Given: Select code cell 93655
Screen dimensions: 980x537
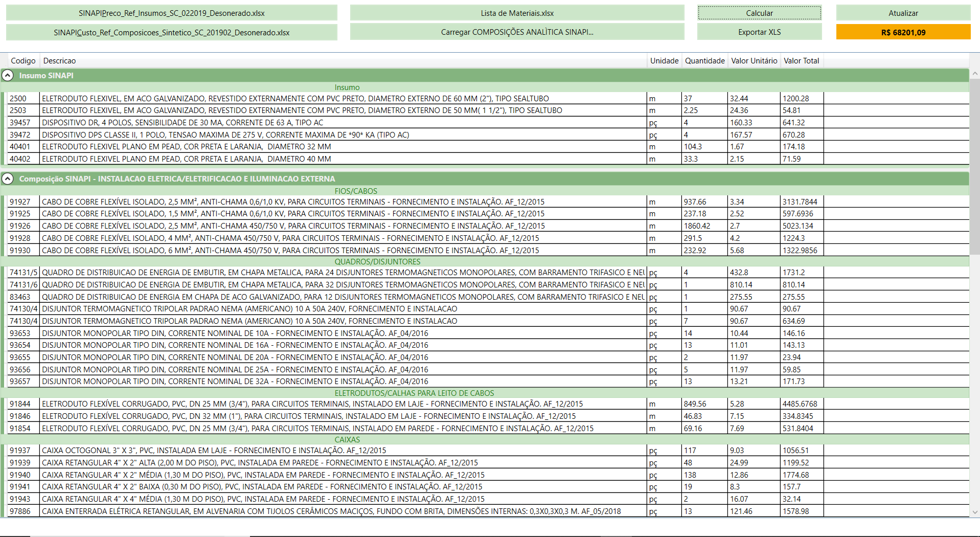Looking at the screenshot, I should [24, 357].
